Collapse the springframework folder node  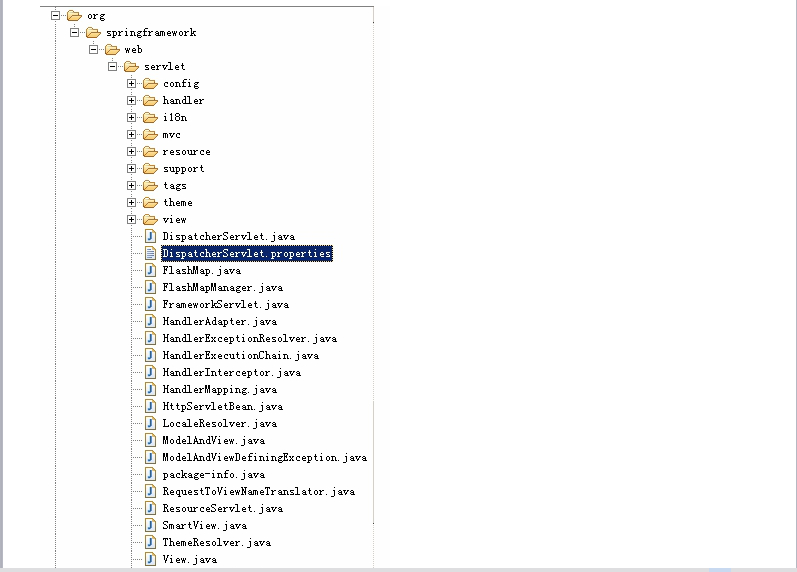(74, 33)
